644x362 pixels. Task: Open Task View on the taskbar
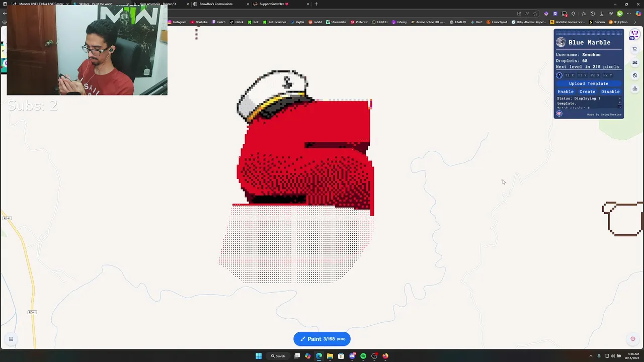[x=297, y=356]
